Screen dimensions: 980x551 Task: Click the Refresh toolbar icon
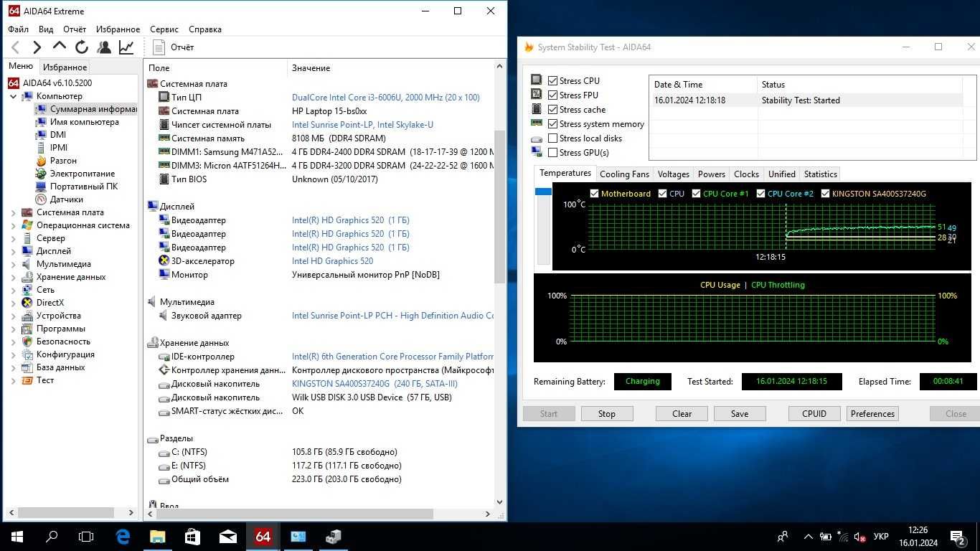coord(82,47)
